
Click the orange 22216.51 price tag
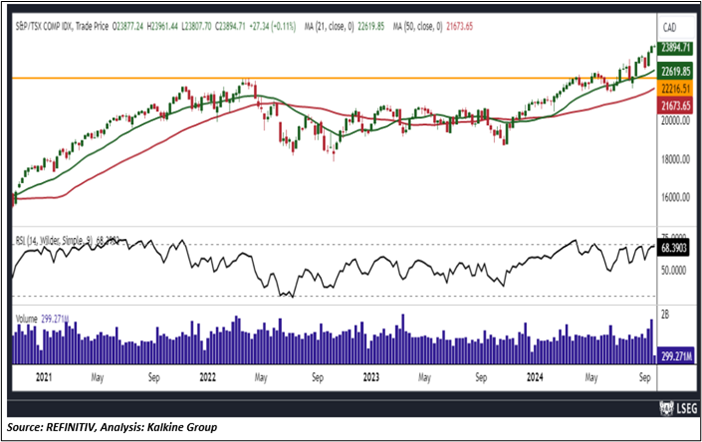674,89
